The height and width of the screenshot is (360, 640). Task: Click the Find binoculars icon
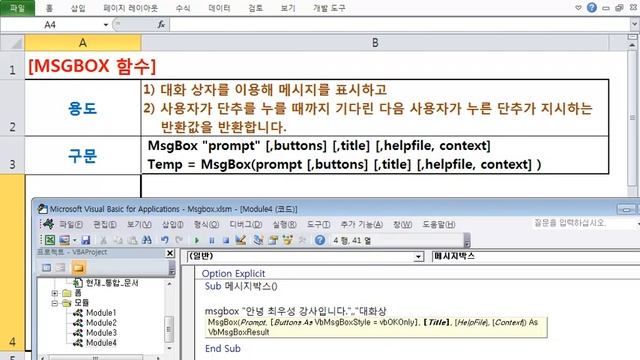pyautogui.click(x=147, y=240)
